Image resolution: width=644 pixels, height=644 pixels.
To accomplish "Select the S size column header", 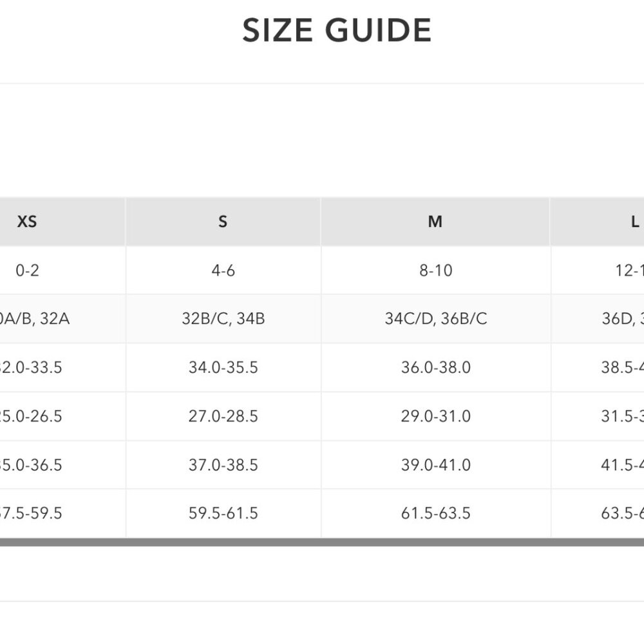I will [223, 222].
